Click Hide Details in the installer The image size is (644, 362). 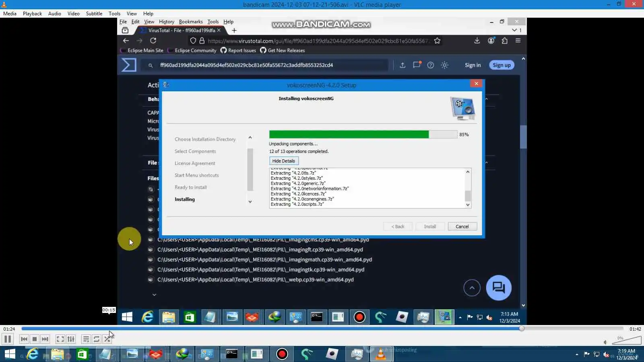284,161
